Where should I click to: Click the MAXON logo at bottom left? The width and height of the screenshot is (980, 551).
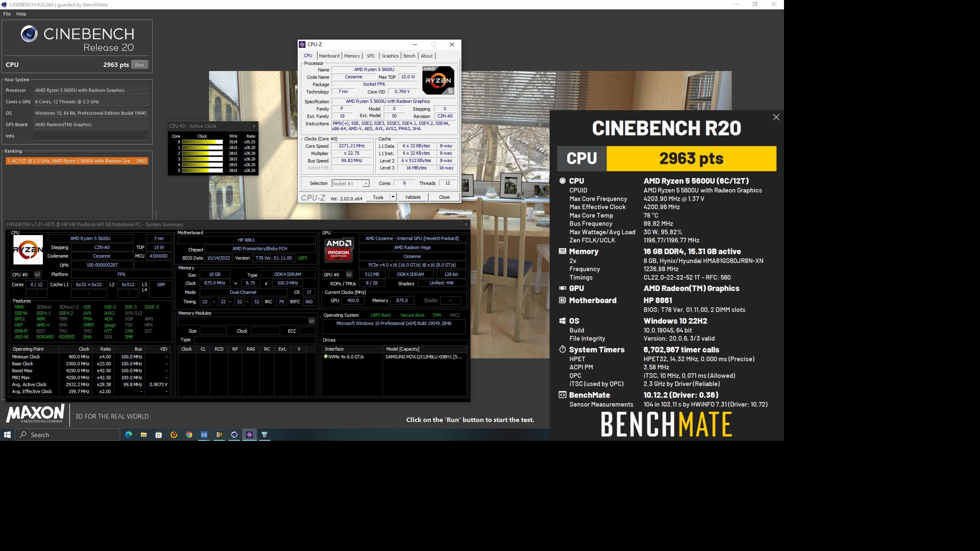[35, 413]
